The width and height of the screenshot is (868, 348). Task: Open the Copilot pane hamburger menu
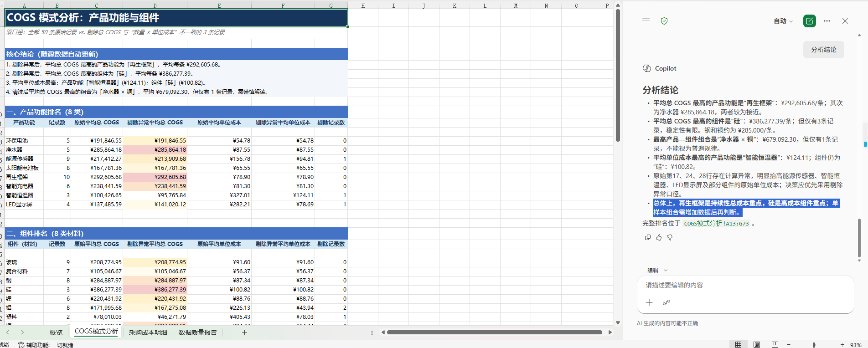[646, 21]
